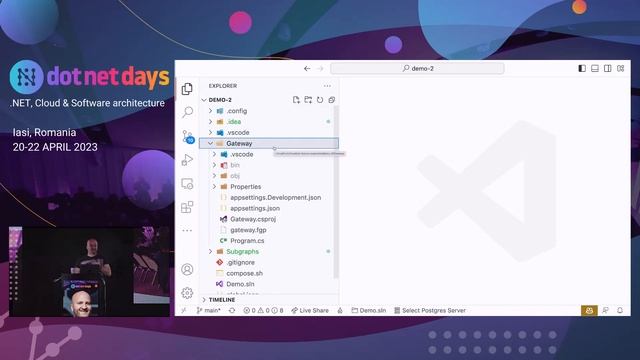Open the Accounts menu icon
The width and height of the screenshot is (640, 360).
[187, 269]
